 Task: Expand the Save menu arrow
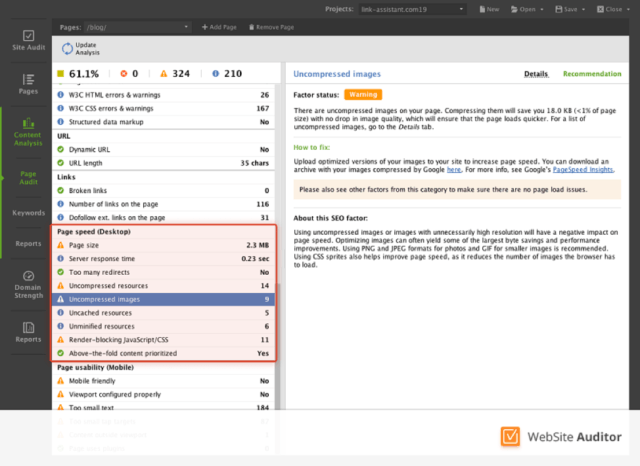[583, 9]
